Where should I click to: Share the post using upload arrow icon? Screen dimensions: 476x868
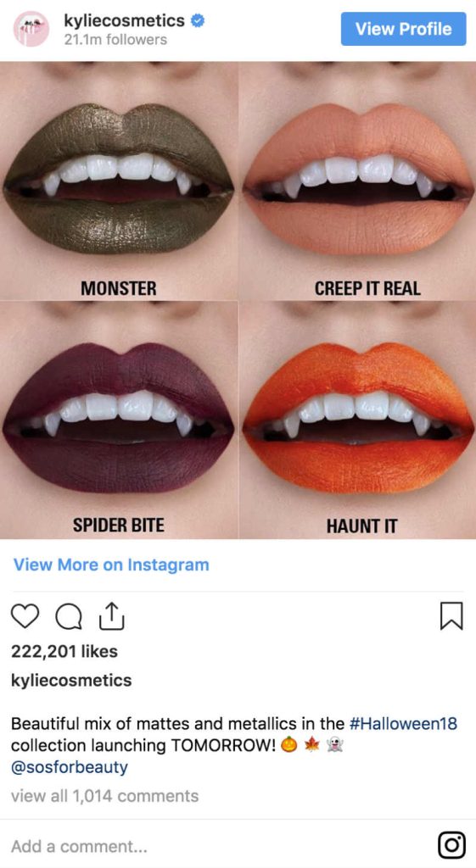[x=112, y=616]
